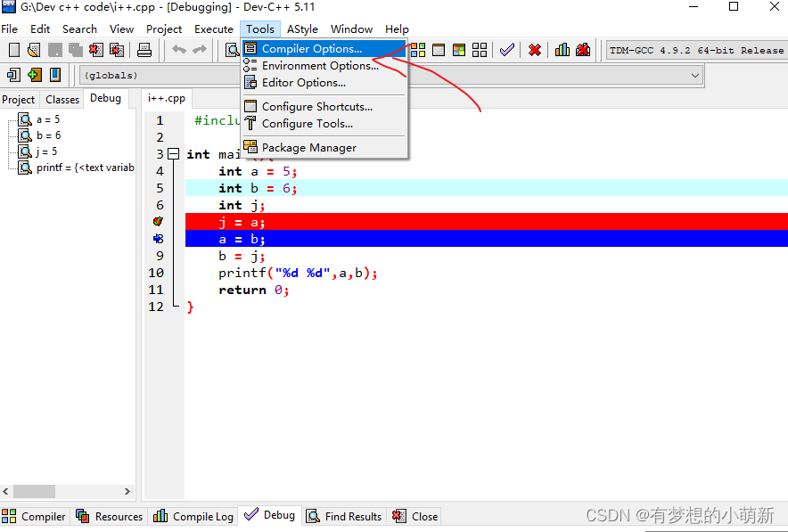Click the Insert snippet icon in second toolbar row
The image size is (788, 532).
pos(14,75)
